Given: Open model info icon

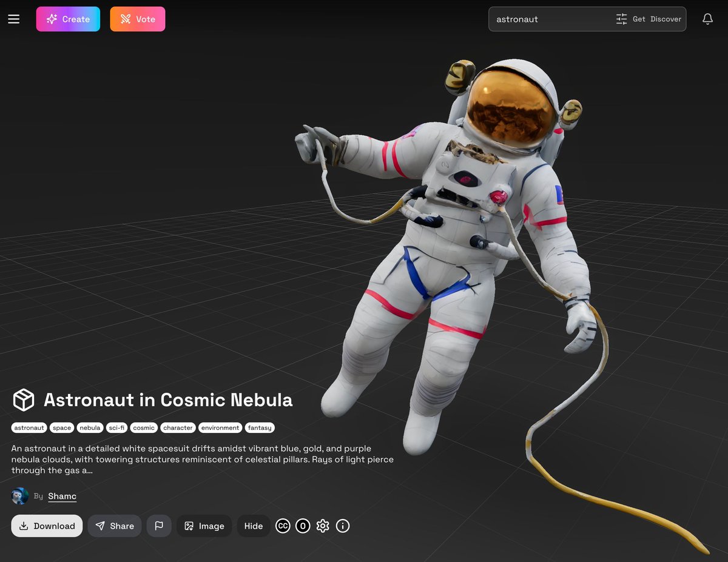Looking at the screenshot, I should click(343, 526).
